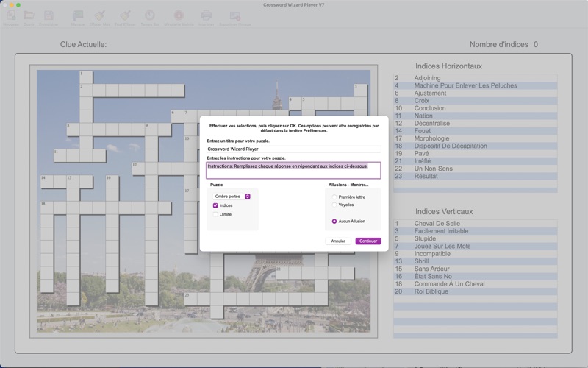Select horizontal clue 2 Adjoining

(475, 78)
